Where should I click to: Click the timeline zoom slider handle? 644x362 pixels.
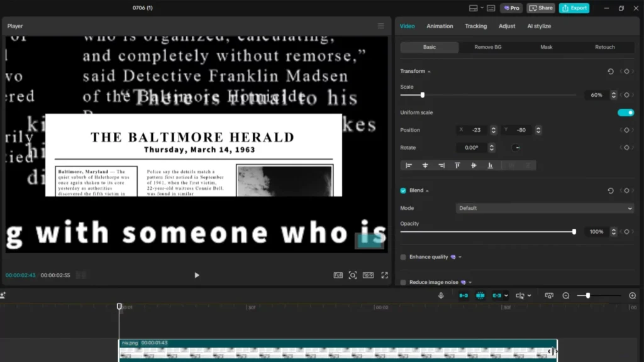click(588, 295)
